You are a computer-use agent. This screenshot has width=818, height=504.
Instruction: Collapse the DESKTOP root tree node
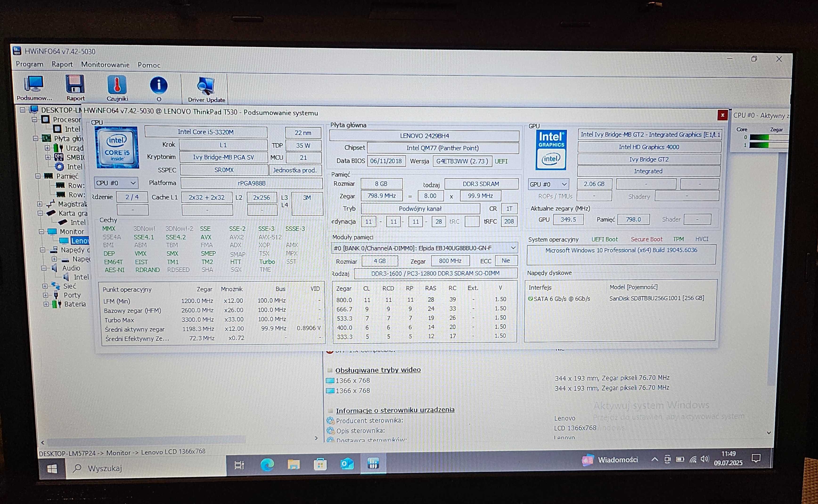coord(22,110)
